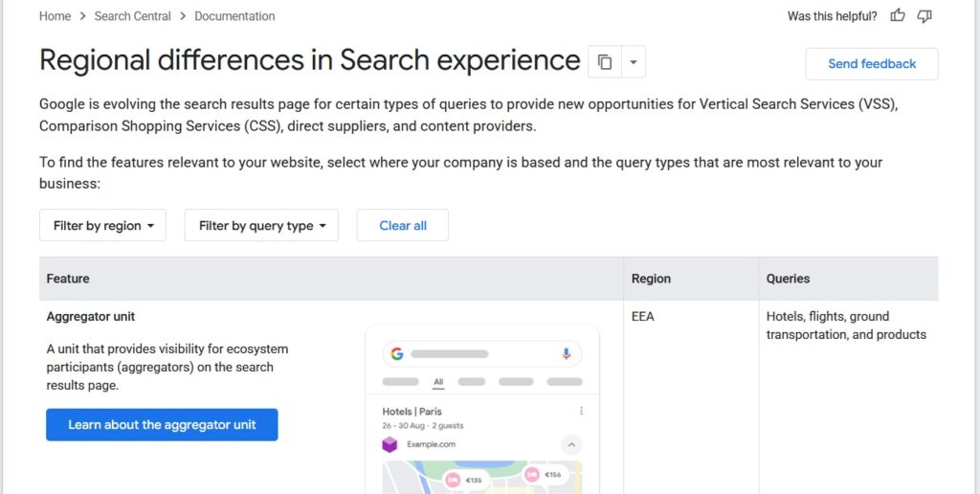This screenshot has height=494, width=980.
Task: Click the €156 hotel map pin
Action: coord(545,475)
